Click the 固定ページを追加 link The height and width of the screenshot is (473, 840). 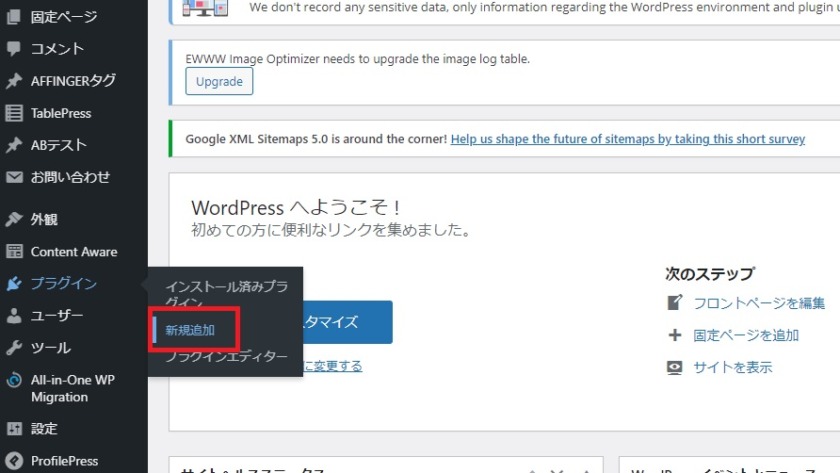tap(746, 335)
